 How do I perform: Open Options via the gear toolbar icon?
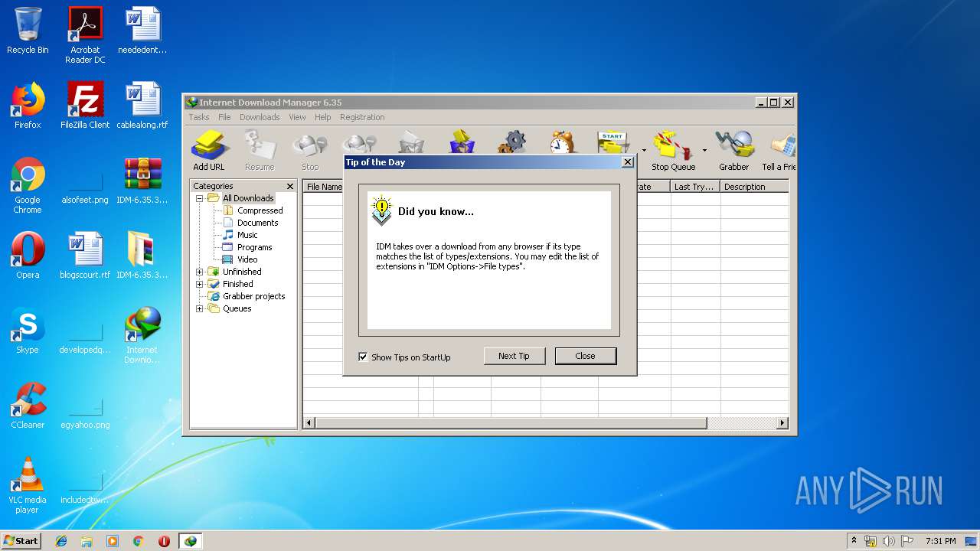click(512, 142)
